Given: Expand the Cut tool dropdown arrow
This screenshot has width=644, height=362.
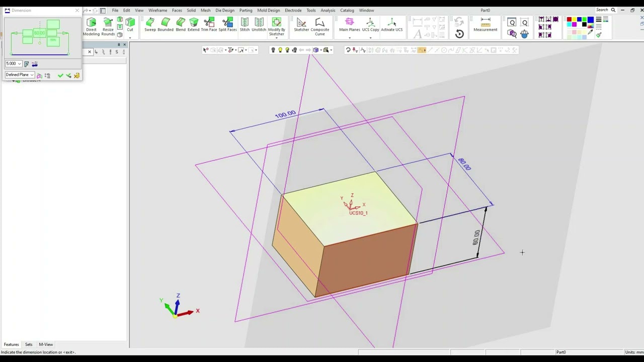Looking at the screenshot, I should (x=130, y=38).
